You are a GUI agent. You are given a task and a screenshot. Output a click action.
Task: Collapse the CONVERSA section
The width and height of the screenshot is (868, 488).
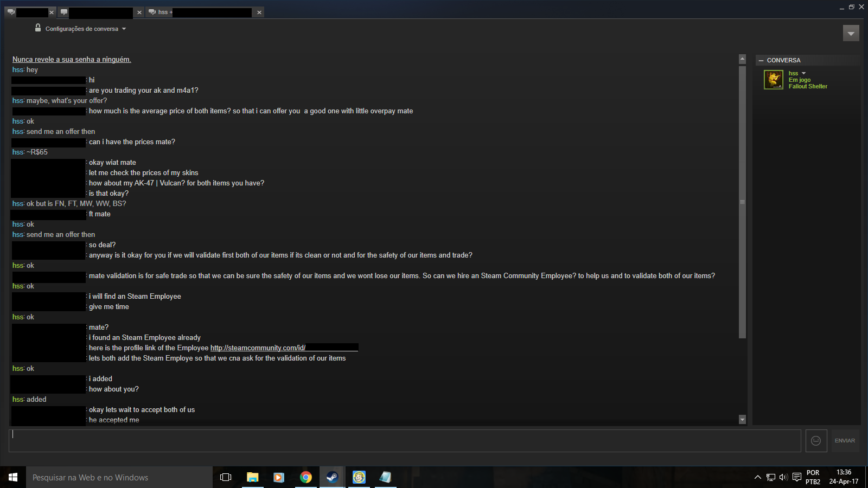[761, 60]
